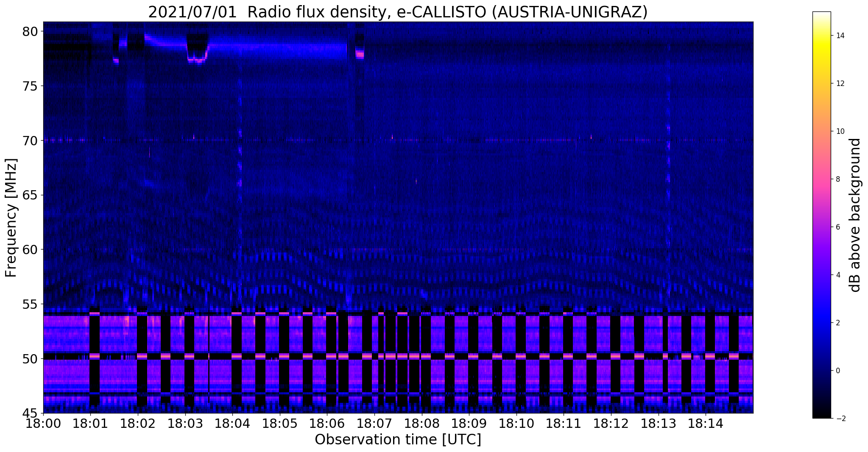Viewport: 868px width, 452px height.
Task: Click the 18:01 time tick label
Action: [90, 423]
